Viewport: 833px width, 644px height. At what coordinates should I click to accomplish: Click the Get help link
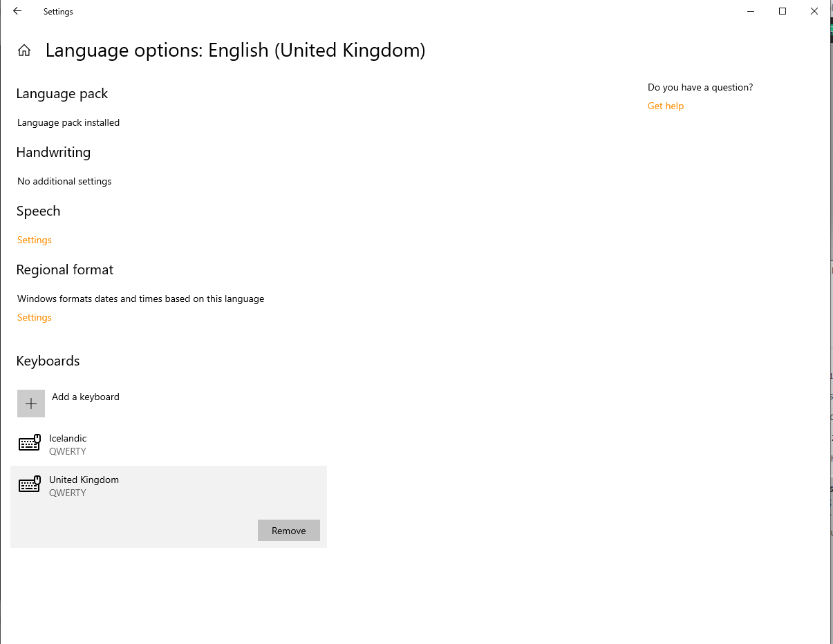666,106
